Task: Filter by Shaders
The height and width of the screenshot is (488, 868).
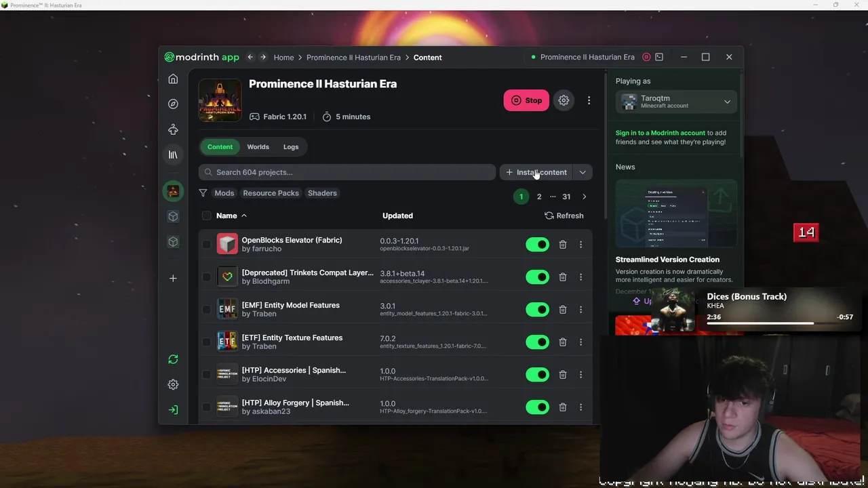Action: click(x=322, y=193)
